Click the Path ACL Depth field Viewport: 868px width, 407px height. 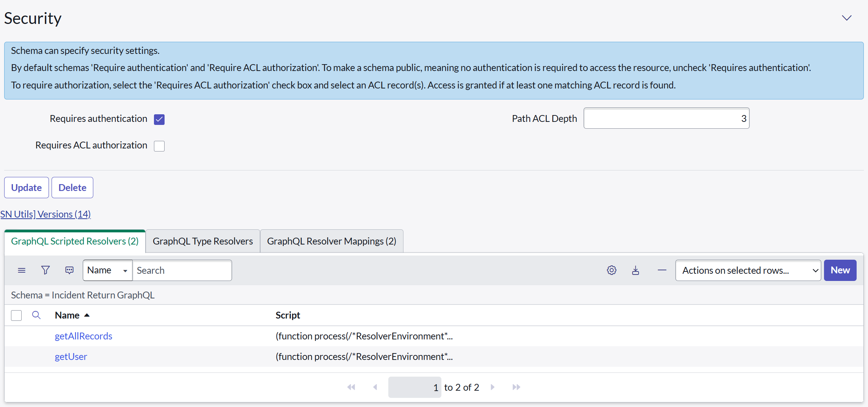point(666,118)
